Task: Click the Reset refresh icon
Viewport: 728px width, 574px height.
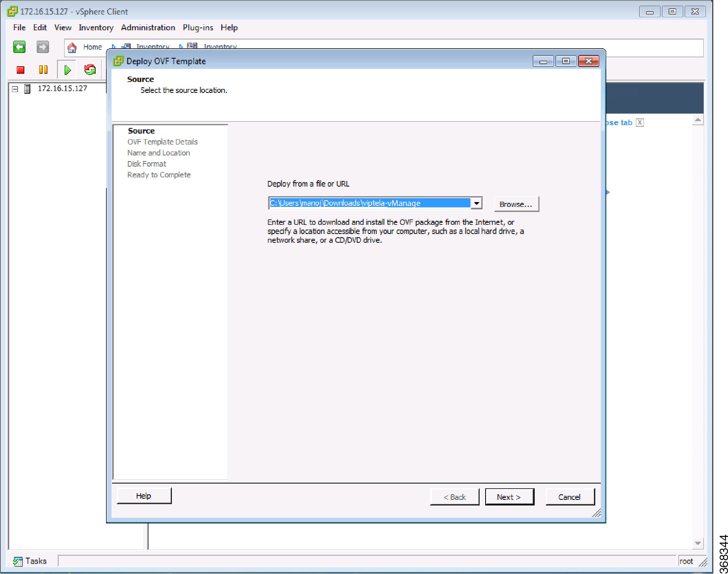Action: [x=90, y=70]
